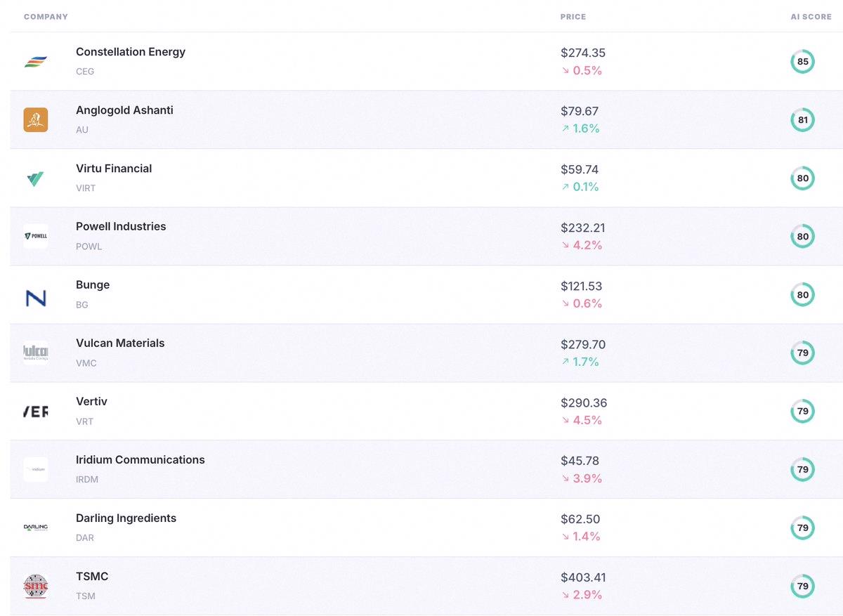Click Powell Industries' 4.2% change
The height and width of the screenshot is (616, 843).
582,246
